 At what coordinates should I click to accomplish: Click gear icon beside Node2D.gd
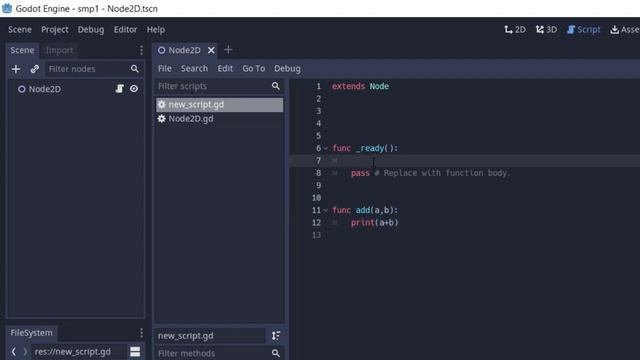coord(162,119)
